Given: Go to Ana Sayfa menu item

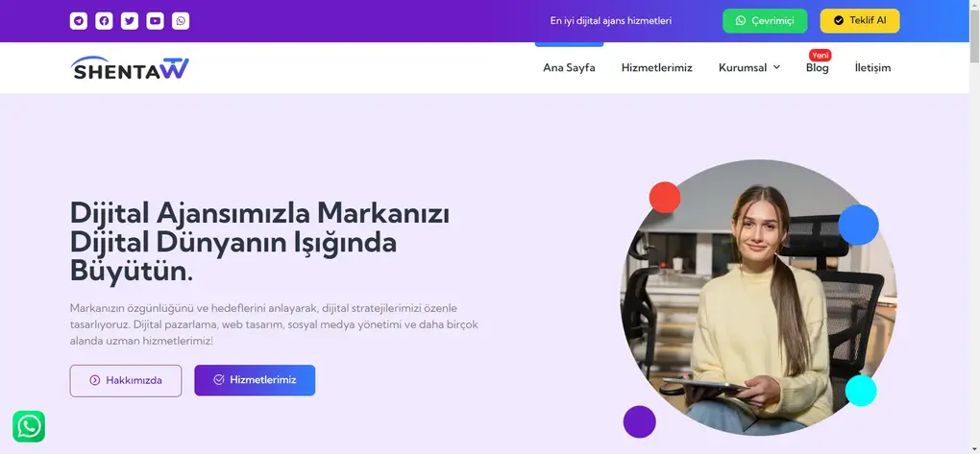Looking at the screenshot, I should pyautogui.click(x=569, y=67).
